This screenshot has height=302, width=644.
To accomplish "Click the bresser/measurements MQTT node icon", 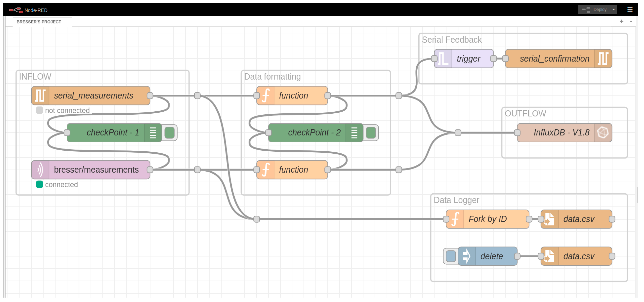I will [40, 170].
